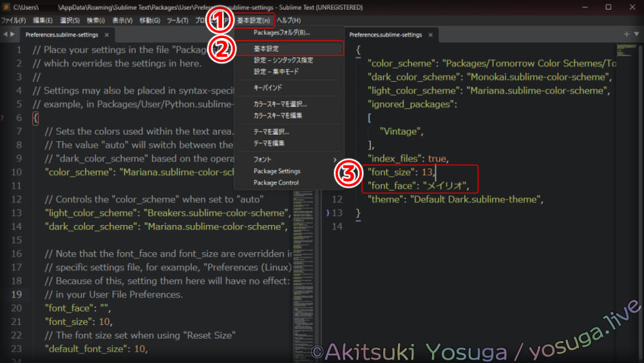Click テーマを選択... menu item
Image resolution: width=644 pixels, height=363 pixels.
(x=271, y=132)
